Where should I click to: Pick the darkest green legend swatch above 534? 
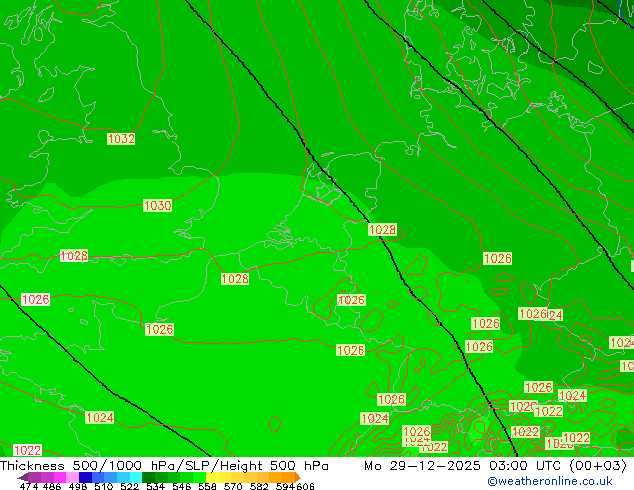point(148,477)
